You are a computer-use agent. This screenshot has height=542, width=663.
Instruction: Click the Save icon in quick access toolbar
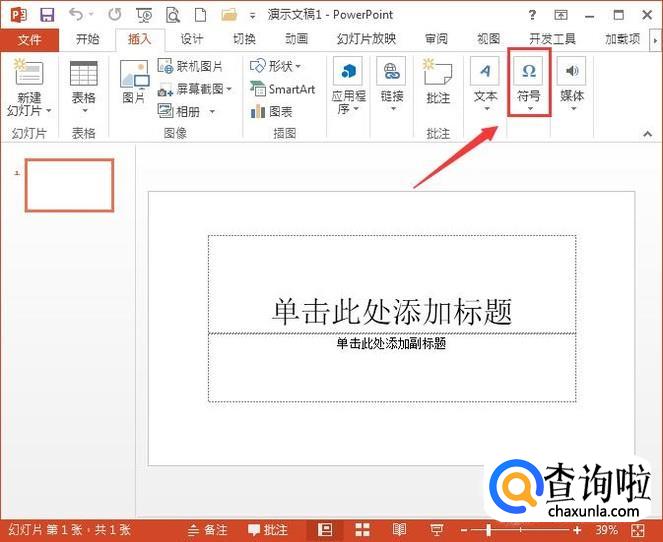(47, 15)
